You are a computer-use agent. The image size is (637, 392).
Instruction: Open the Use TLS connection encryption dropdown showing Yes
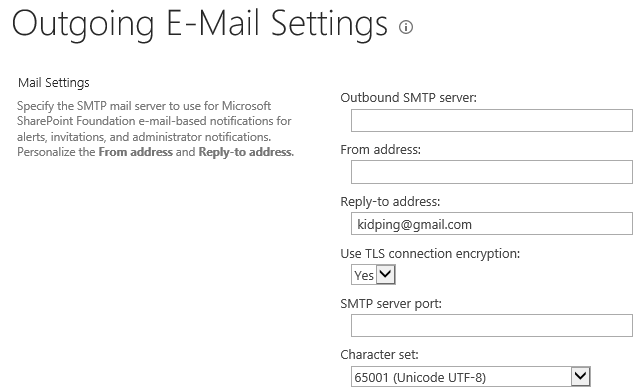click(x=373, y=275)
